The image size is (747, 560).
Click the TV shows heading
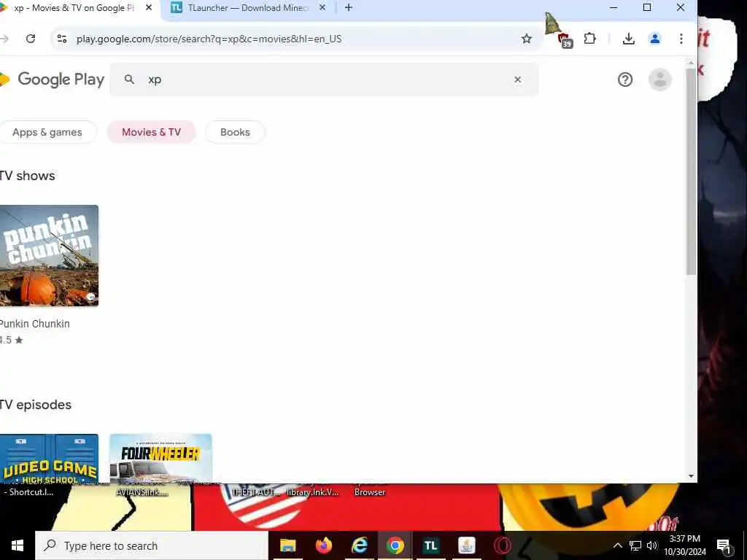coord(27,176)
